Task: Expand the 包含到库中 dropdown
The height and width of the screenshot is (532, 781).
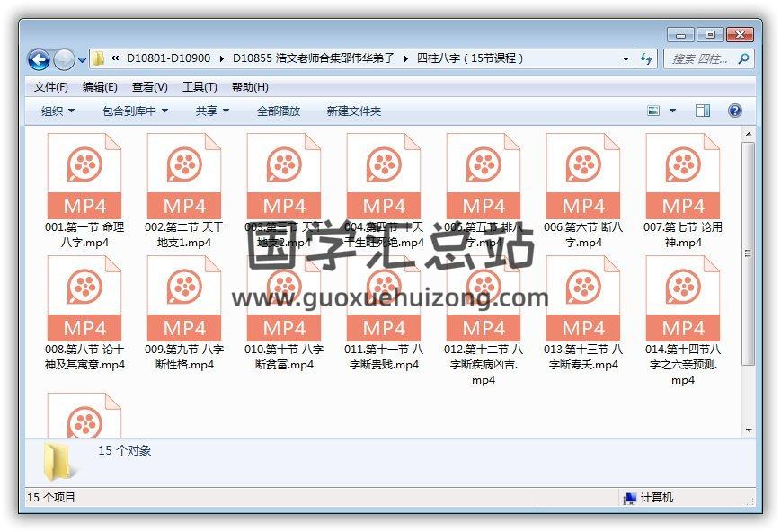Action: click(x=135, y=111)
